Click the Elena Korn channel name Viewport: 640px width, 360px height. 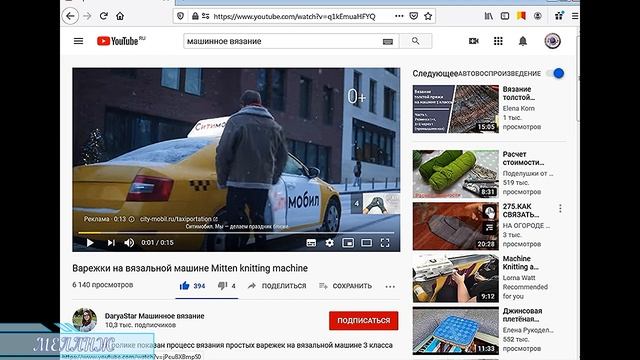pos(518,108)
